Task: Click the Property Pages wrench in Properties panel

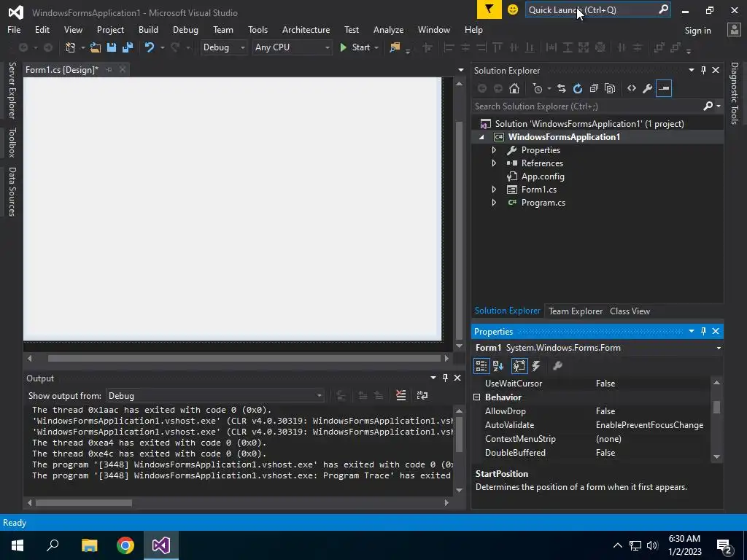Action: coord(557,366)
